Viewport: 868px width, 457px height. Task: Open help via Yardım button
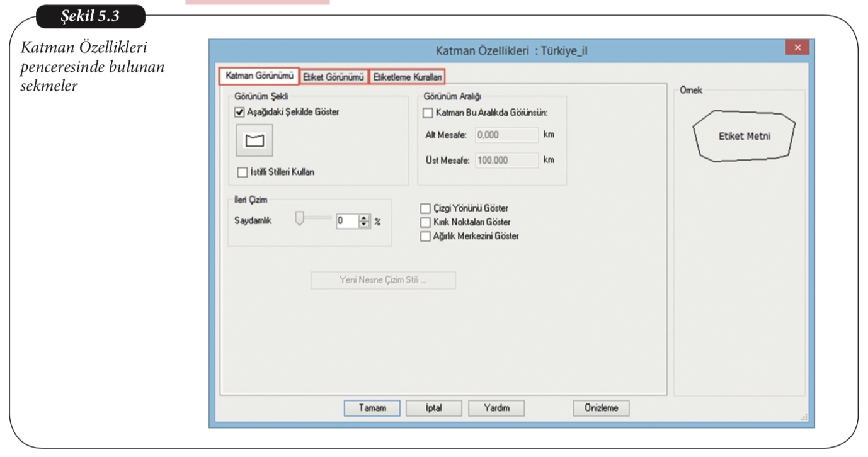coord(496,408)
